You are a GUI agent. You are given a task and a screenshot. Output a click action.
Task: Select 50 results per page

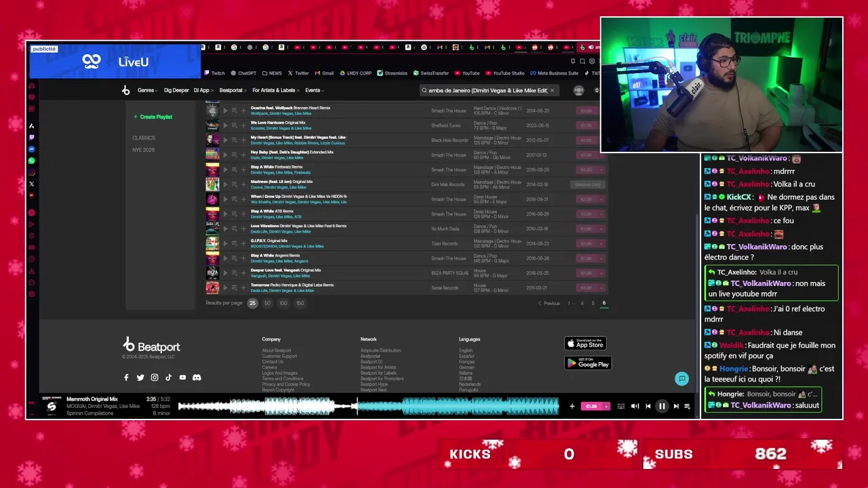(267, 303)
